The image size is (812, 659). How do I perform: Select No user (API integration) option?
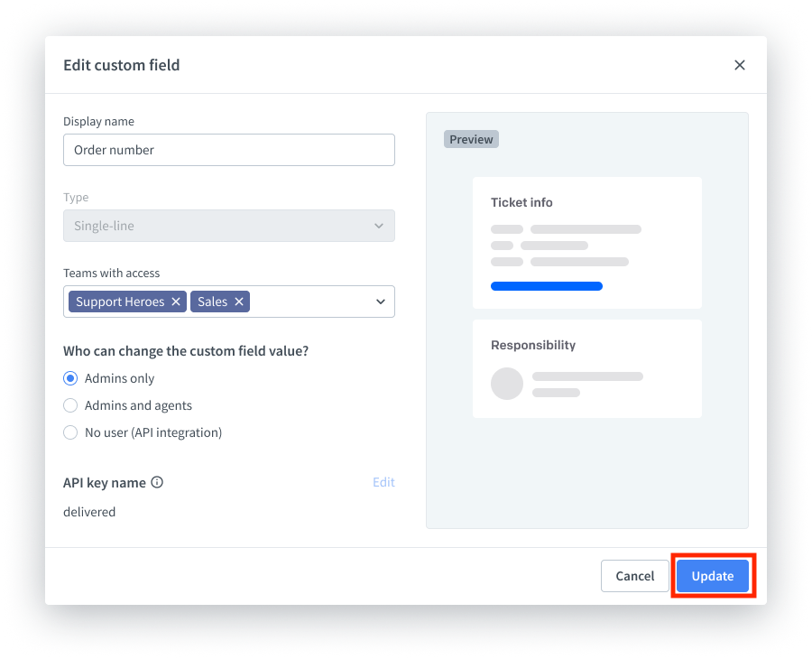70,432
